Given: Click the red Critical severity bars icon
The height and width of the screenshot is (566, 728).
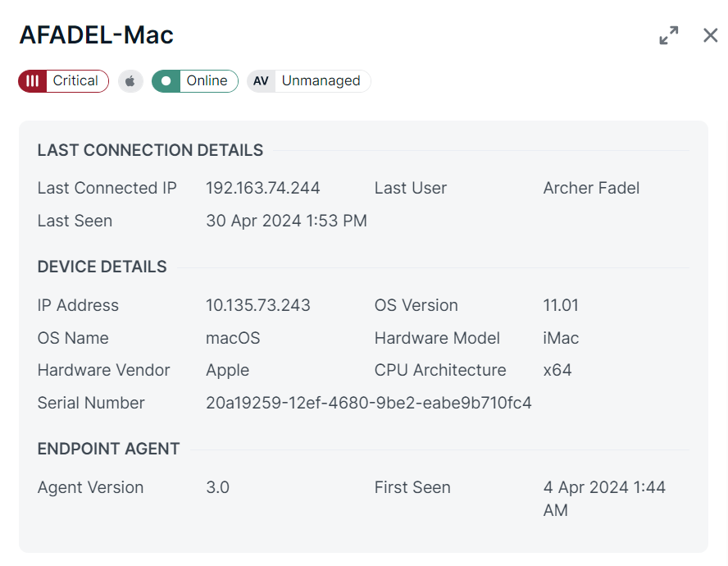Looking at the screenshot, I should tap(33, 81).
